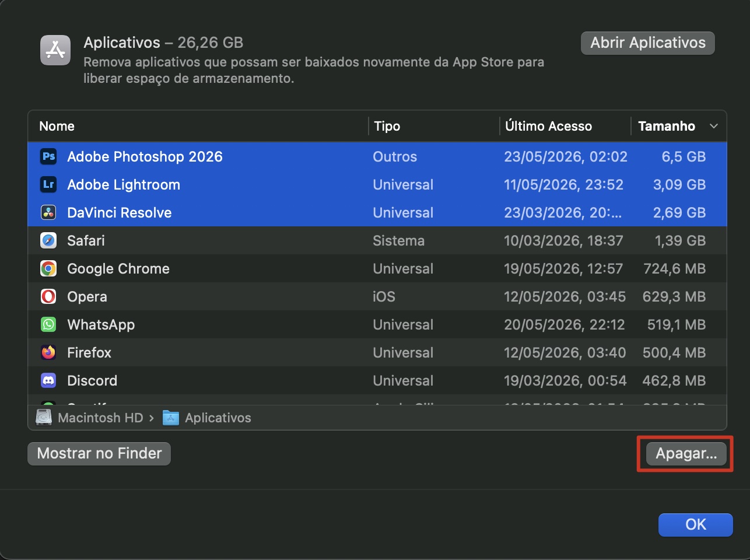Click access date 19/03/2026, 00:54
Image resolution: width=750 pixels, height=560 pixels.
point(565,380)
